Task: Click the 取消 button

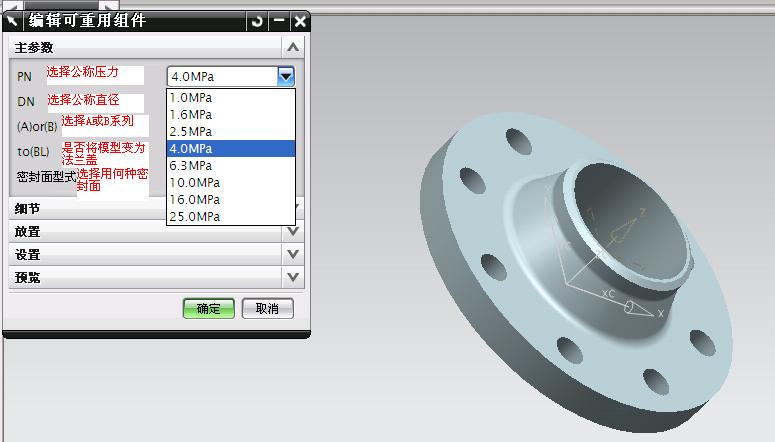Action: click(267, 309)
